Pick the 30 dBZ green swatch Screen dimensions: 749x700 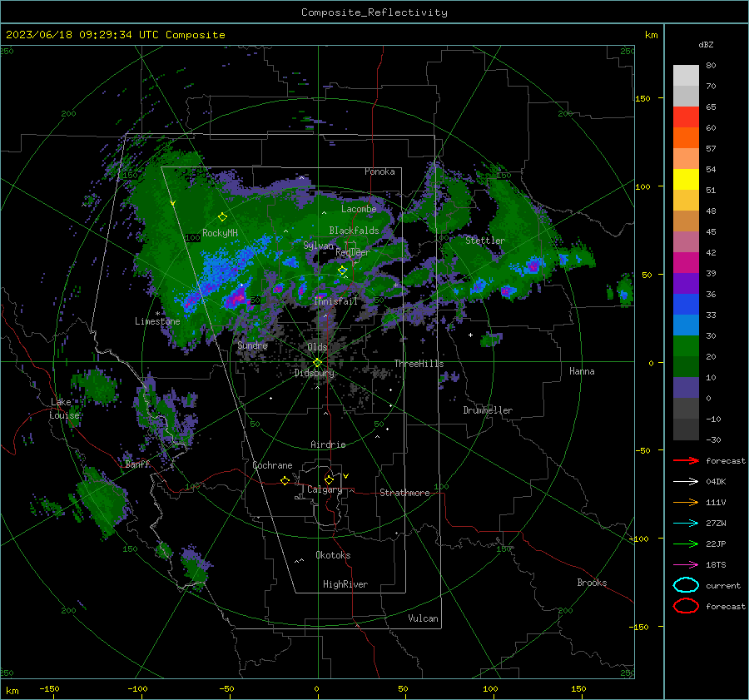coord(686,345)
